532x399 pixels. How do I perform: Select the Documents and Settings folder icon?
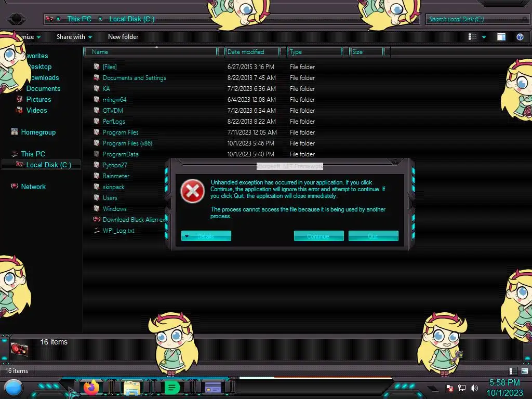tap(97, 77)
